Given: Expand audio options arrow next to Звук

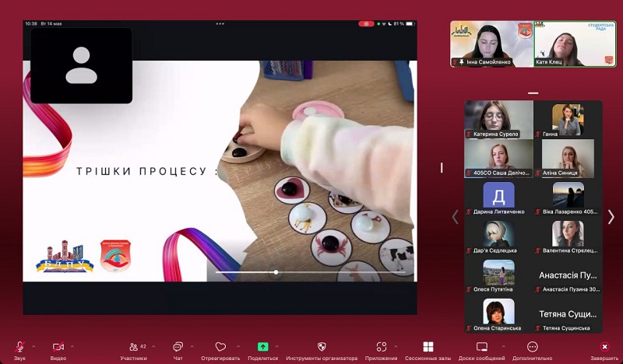Looking at the screenshot, I should pyautogui.click(x=33, y=345).
